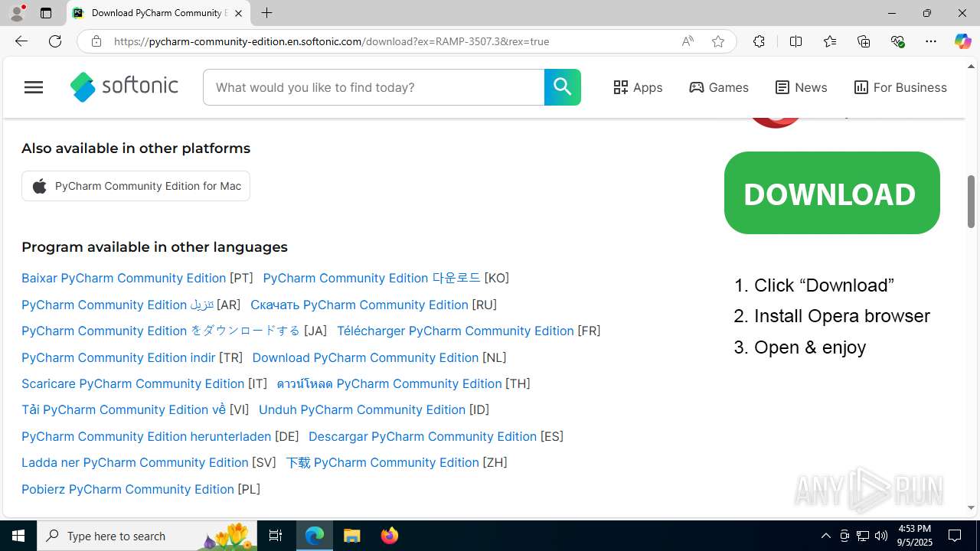Image resolution: width=980 pixels, height=551 pixels.
Task: Open Thai PyCharm Community Edition link
Action: [x=389, y=383]
